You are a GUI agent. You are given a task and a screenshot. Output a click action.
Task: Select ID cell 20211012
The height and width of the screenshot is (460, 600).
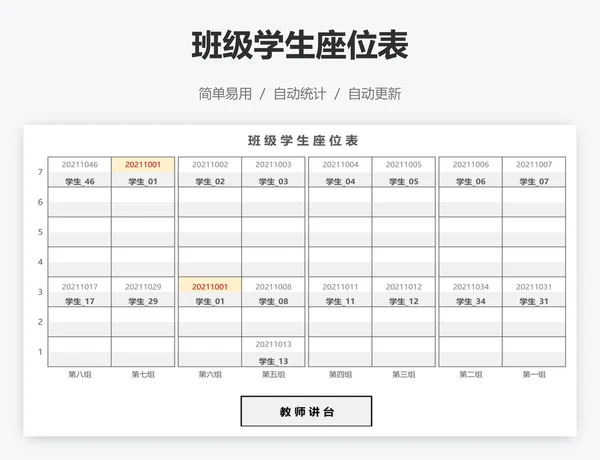pyautogui.click(x=404, y=287)
